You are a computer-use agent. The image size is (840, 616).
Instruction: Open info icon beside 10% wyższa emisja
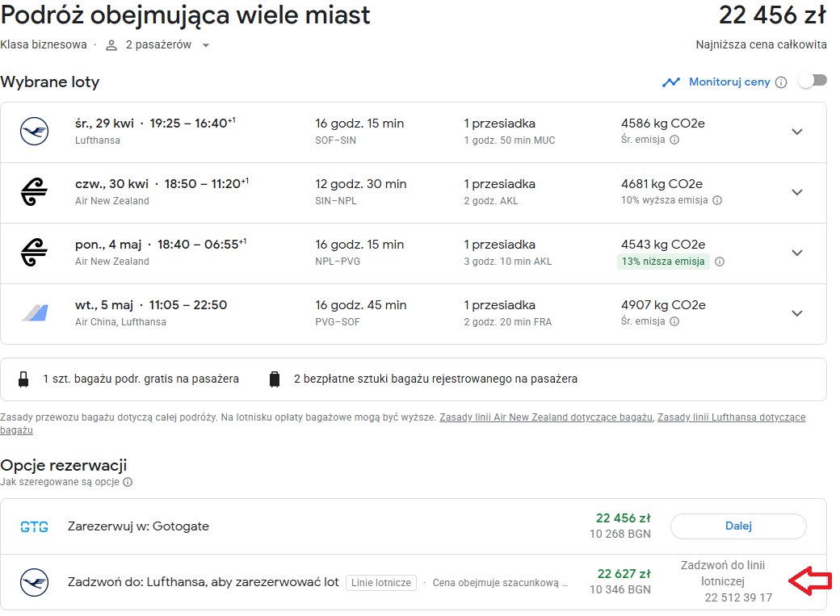point(717,200)
